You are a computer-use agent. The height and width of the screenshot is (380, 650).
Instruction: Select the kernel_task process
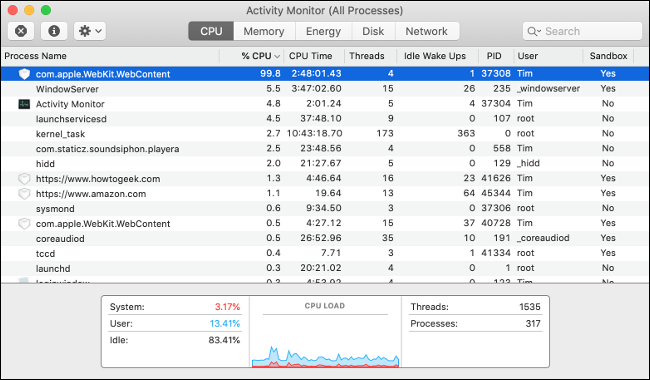61,134
